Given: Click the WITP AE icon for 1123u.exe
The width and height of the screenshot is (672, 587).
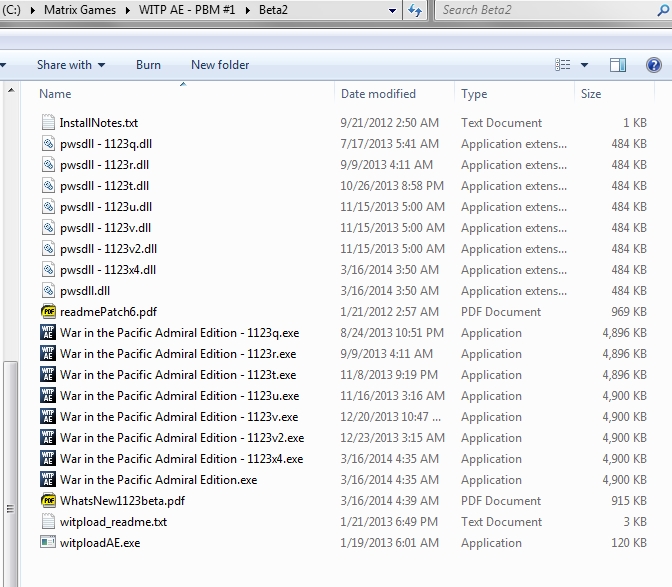Looking at the screenshot, I should click(x=48, y=395).
